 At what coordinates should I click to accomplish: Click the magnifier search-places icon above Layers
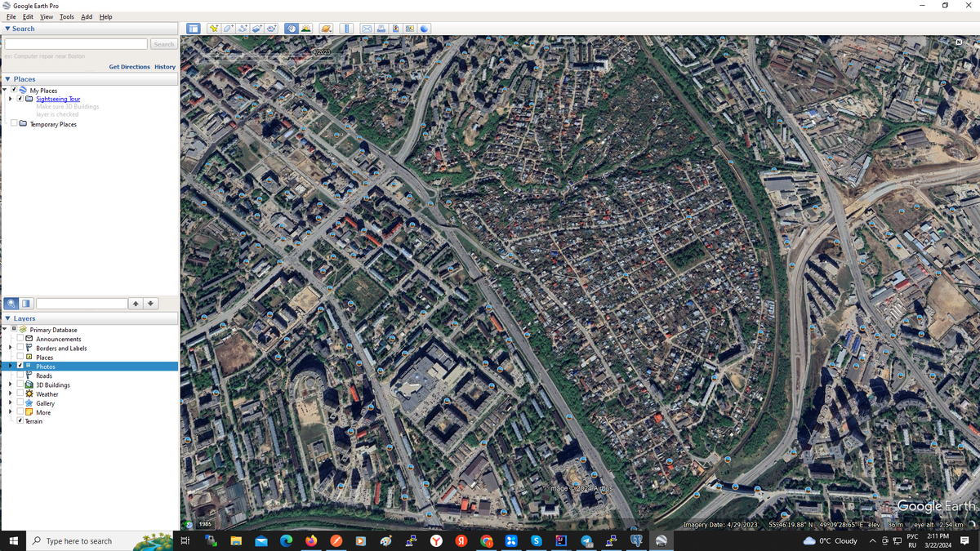[11, 304]
